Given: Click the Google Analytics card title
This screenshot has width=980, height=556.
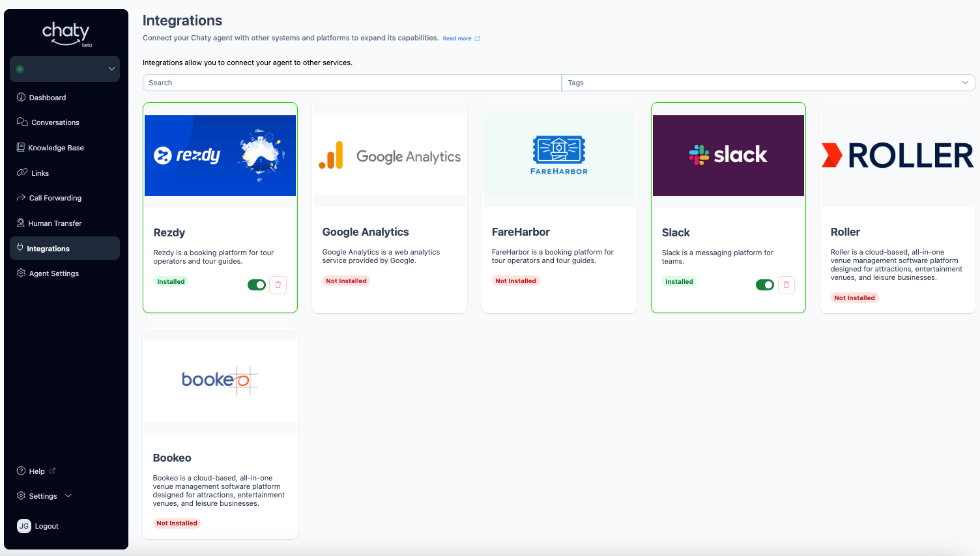Looking at the screenshot, I should pos(366,232).
